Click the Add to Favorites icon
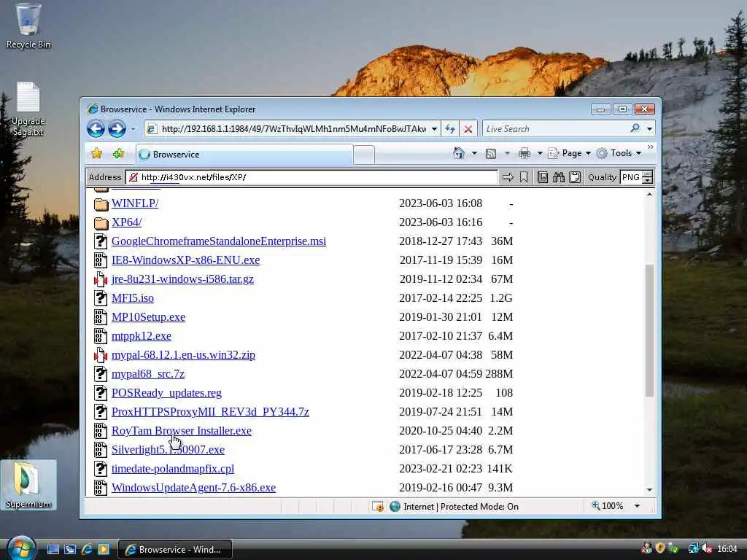Image resolution: width=747 pixels, height=560 pixels. click(x=118, y=153)
